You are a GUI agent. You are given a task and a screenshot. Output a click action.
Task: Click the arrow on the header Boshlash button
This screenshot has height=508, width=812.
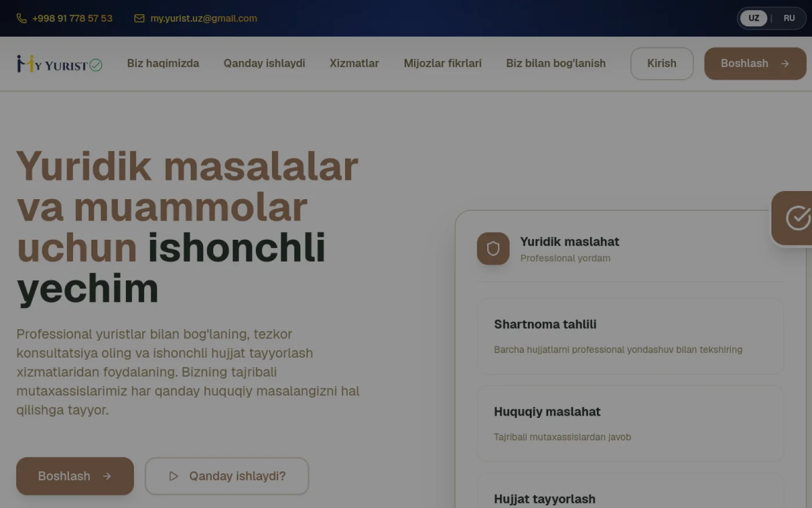(x=785, y=64)
